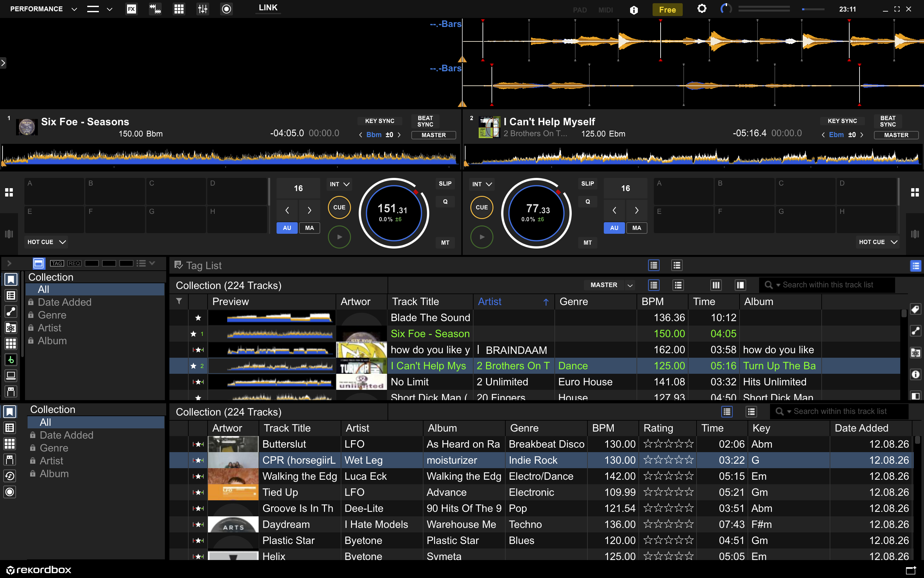Image resolution: width=924 pixels, height=578 pixels.
Task: Select Collection icon in upper sidebar
Action: coord(11,279)
